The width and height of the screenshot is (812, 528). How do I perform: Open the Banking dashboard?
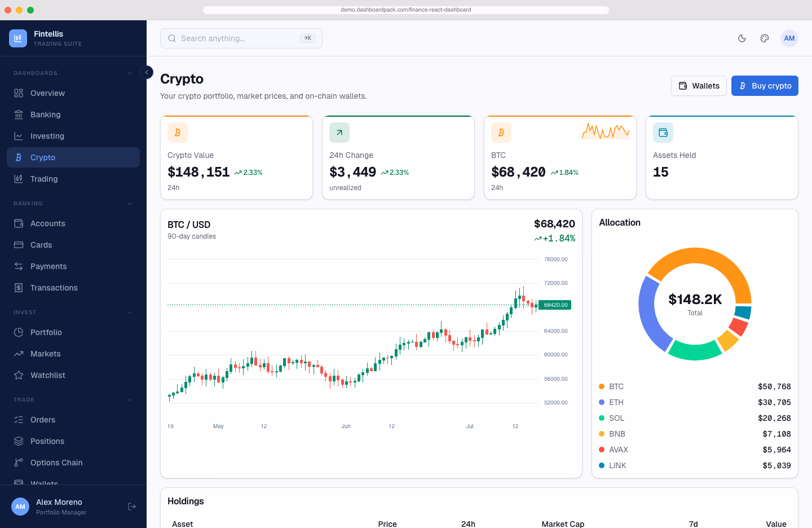click(x=73, y=115)
